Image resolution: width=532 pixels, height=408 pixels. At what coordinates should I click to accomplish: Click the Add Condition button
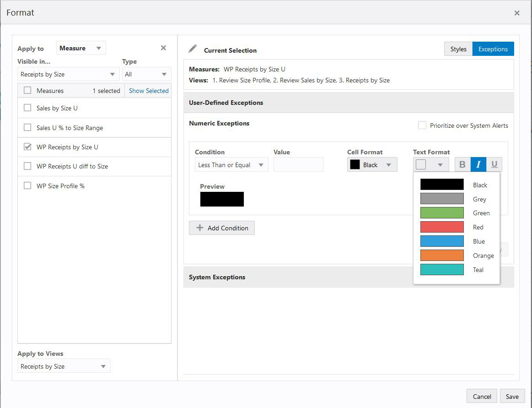pyautogui.click(x=222, y=228)
